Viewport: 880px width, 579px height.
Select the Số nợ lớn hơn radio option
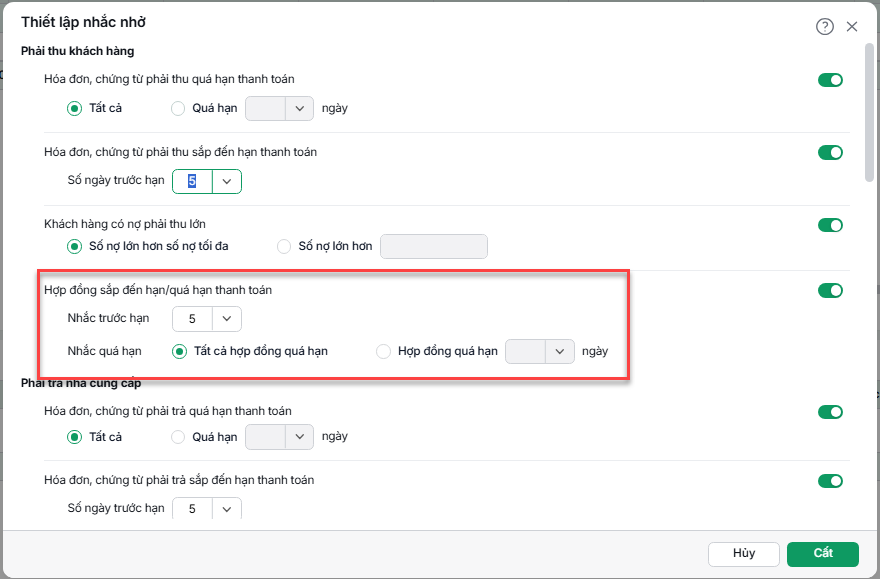tap(284, 246)
